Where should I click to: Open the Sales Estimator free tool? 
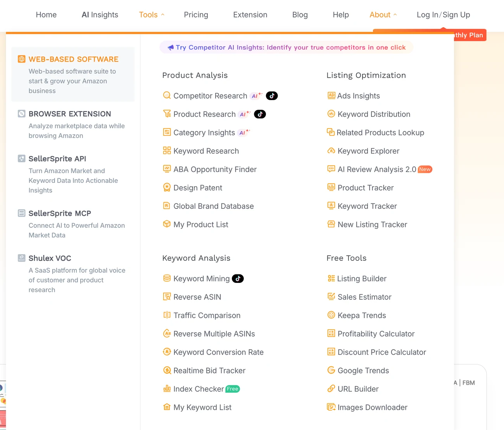pyautogui.click(x=364, y=297)
